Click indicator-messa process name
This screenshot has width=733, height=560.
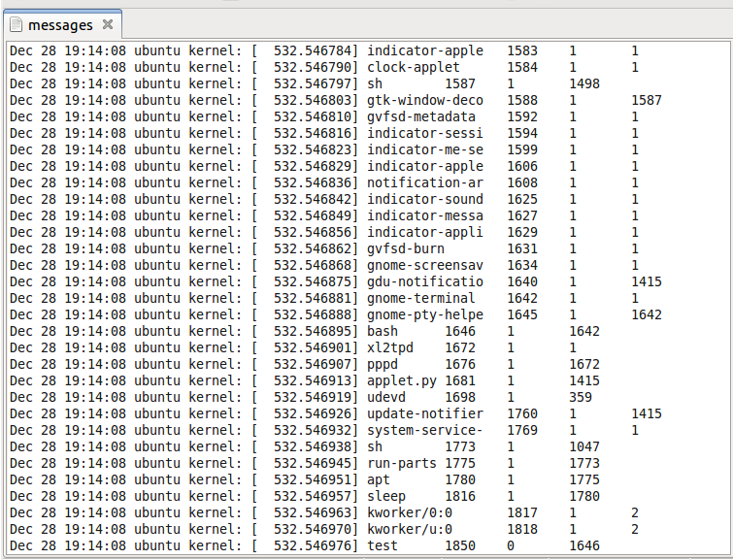(425, 216)
